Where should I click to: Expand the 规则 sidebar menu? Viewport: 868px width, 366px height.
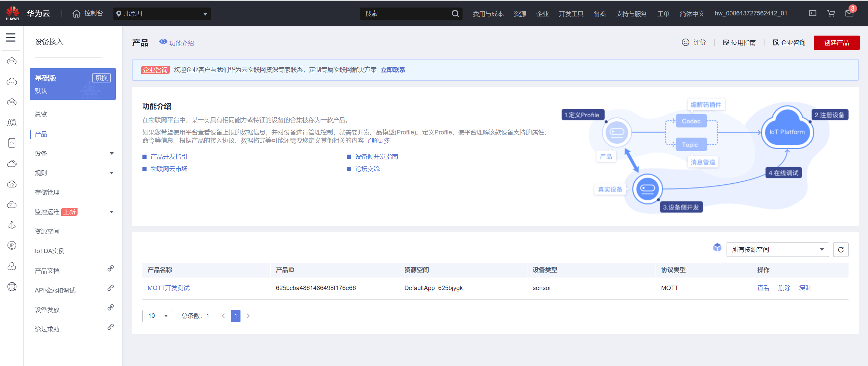(x=111, y=173)
